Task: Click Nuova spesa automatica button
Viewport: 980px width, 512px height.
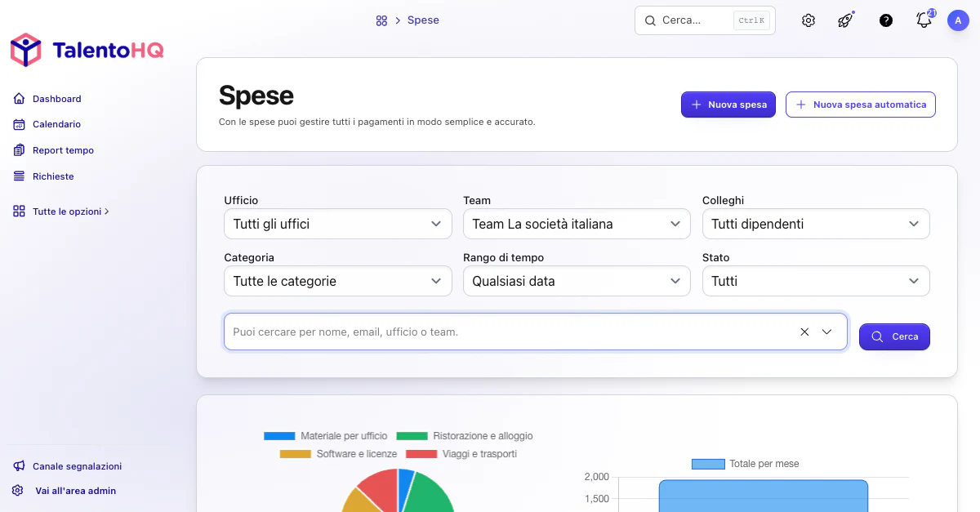Action: tap(861, 105)
